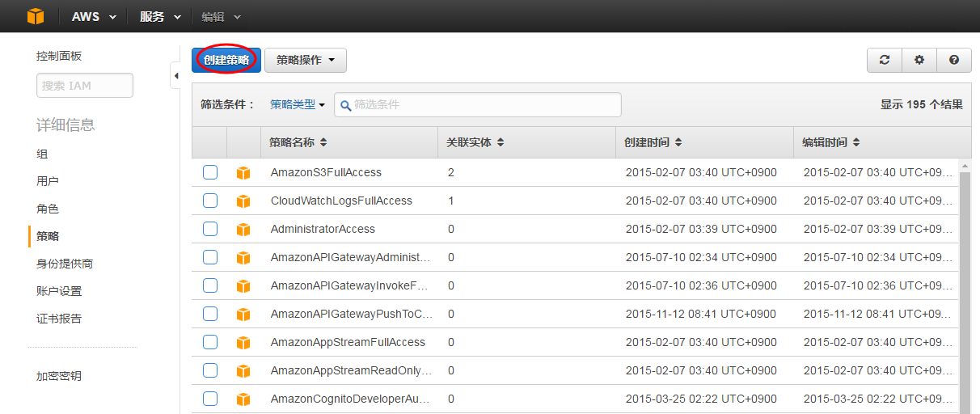Screen dimensions: 980x414
Task: Click the 搜索 IAM search box
Action: pyautogui.click(x=85, y=86)
